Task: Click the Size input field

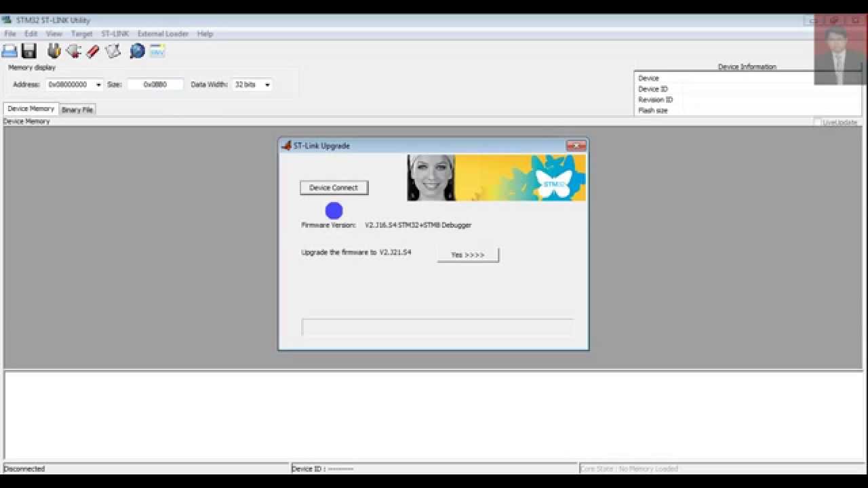Action: coord(155,85)
